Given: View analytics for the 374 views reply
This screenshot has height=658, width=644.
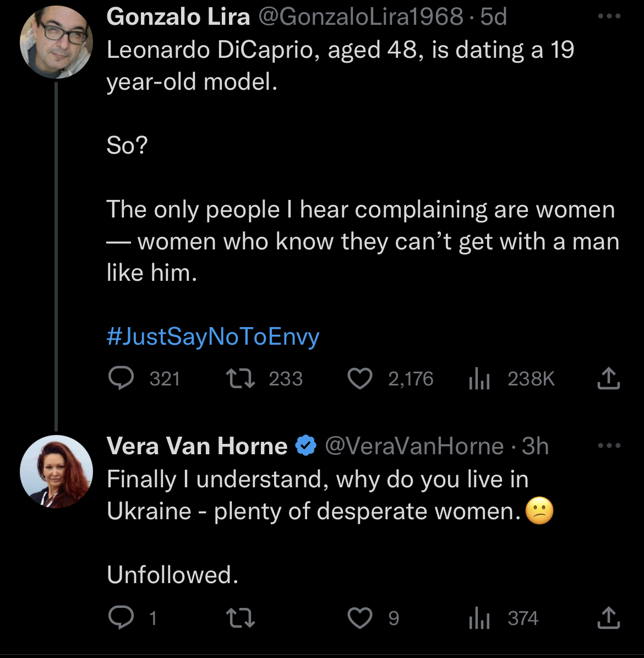Looking at the screenshot, I should (x=479, y=618).
